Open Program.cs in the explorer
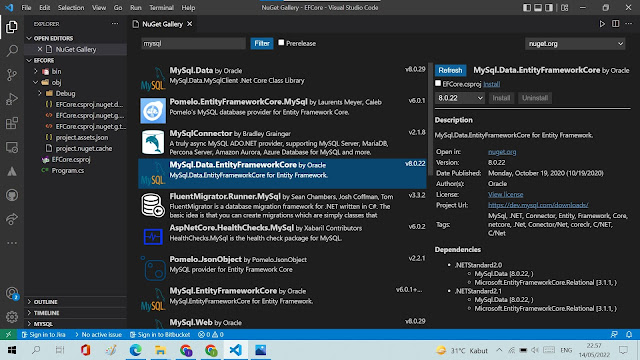Image resolution: width=640 pixels, height=360 pixels. [x=68, y=171]
